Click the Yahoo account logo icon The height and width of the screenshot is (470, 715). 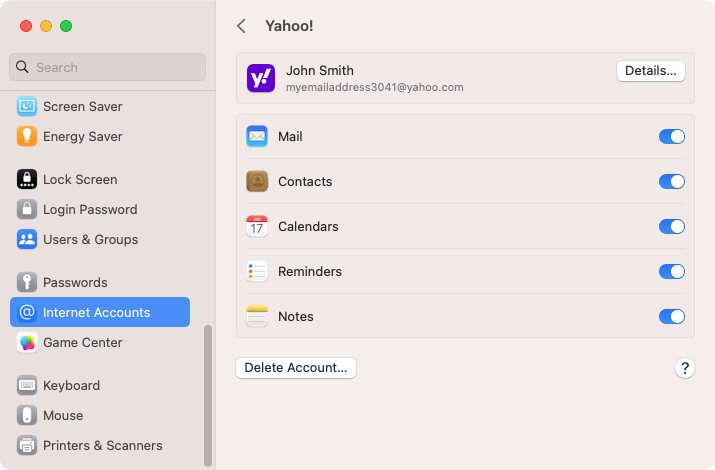(261, 78)
